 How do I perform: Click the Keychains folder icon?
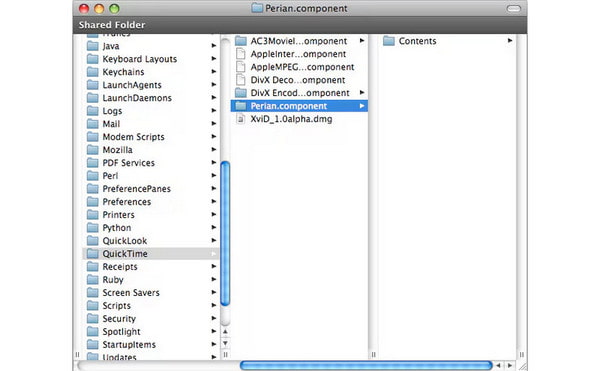[x=93, y=72]
